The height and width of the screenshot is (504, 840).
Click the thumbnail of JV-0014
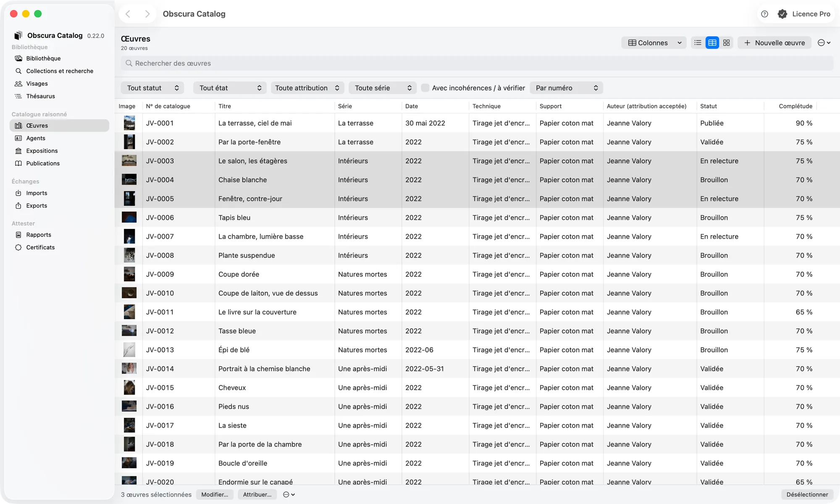[129, 369]
